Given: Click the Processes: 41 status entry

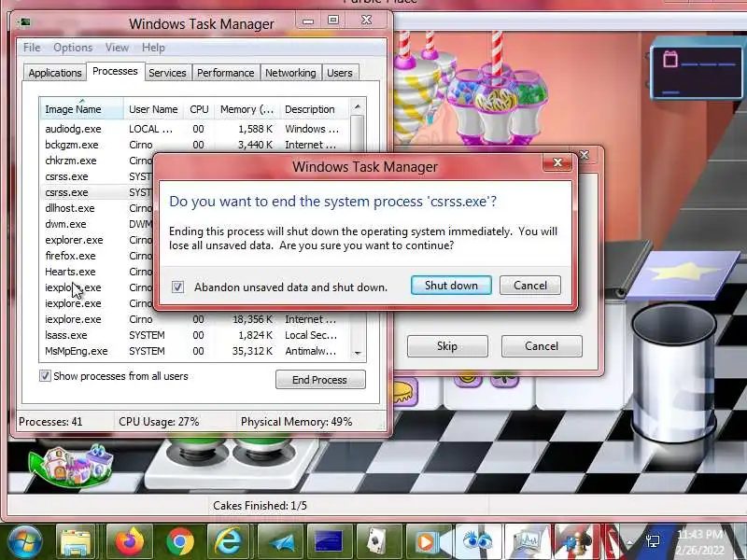Looking at the screenshot, I should coord(50,422).
